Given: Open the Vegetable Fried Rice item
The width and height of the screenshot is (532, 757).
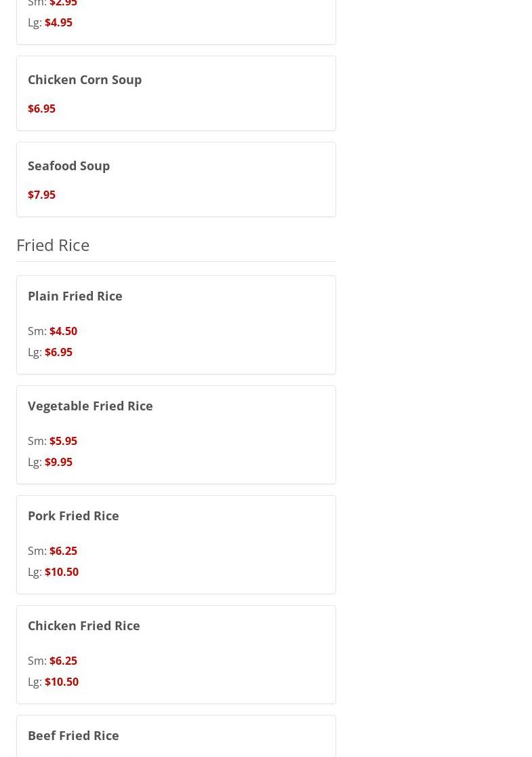Looking at the screenshot, I should (x=90, y=406).
